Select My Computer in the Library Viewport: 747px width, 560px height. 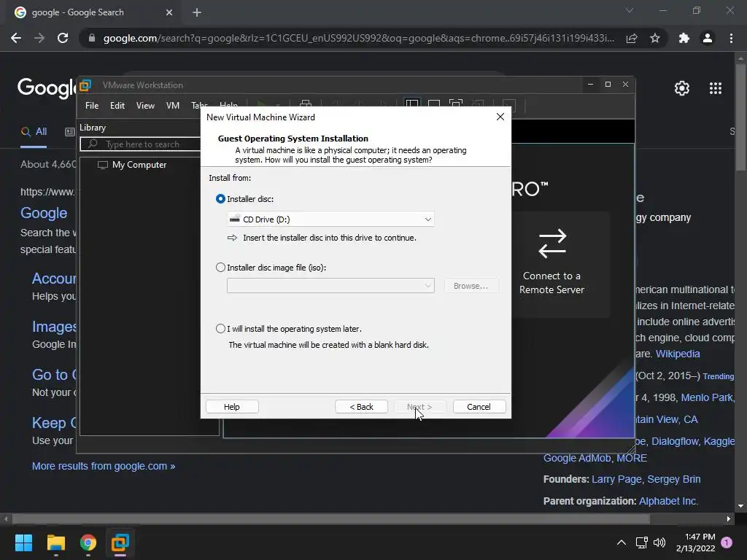coord(139,165)
